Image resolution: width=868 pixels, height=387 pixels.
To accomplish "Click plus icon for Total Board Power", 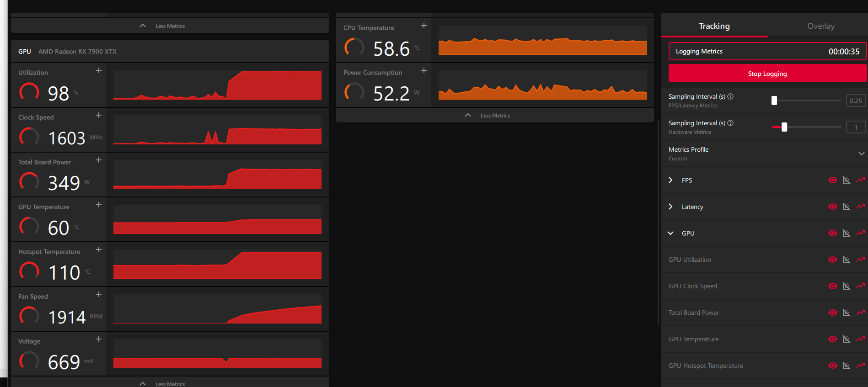I will [98, 160].
